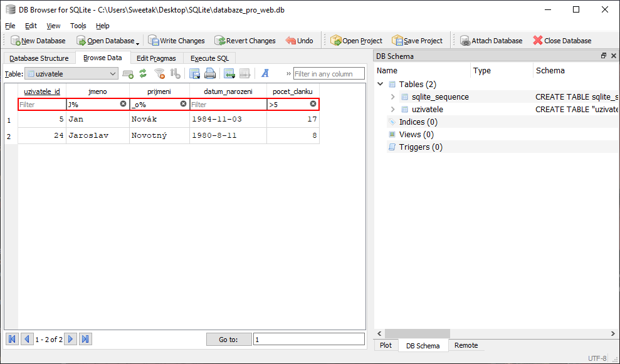
Task: Click the format text italic A icon
Action: (x=265, y=73)
